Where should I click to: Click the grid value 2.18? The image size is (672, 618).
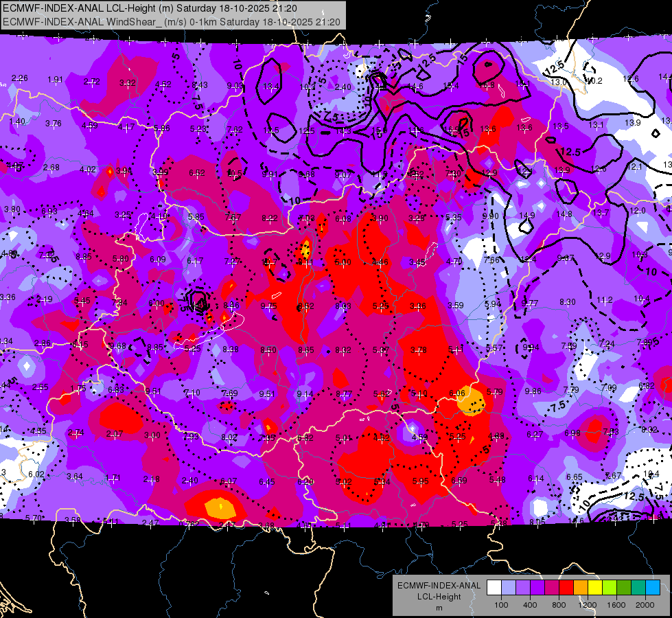pos(151,479)
